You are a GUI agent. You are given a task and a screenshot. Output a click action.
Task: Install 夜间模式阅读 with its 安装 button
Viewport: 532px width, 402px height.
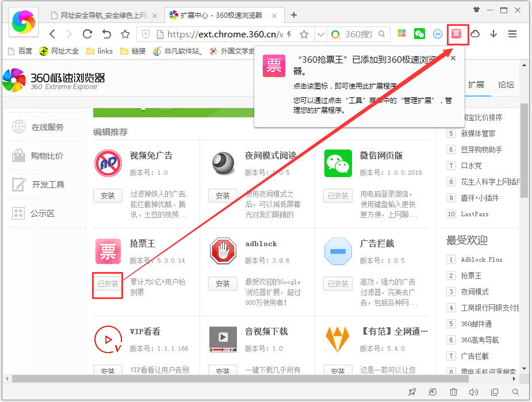click(x=223, y=196)
